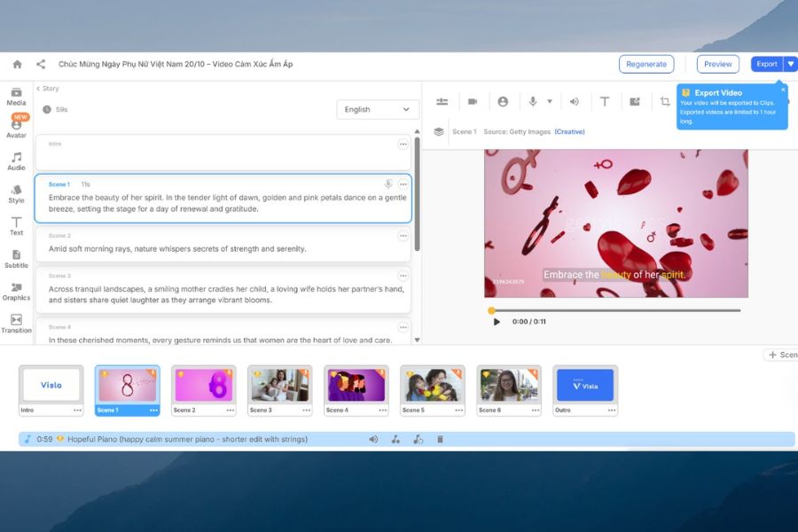Select the crop tool
798x532 pixels.
[x=665, y=102]
